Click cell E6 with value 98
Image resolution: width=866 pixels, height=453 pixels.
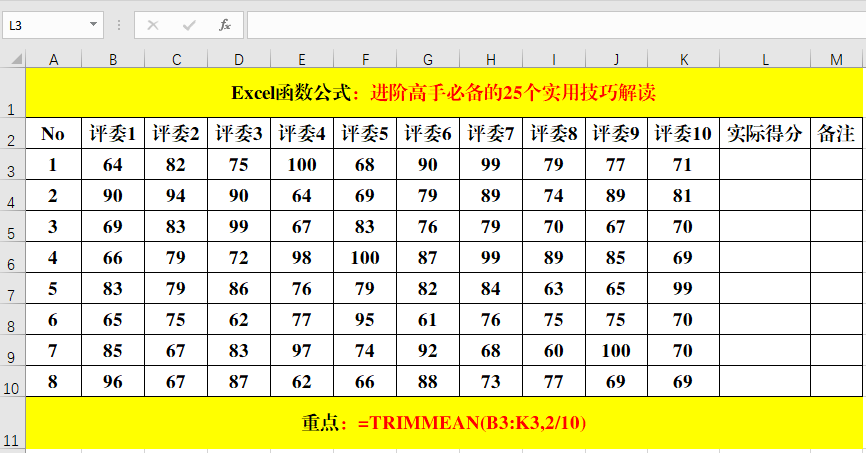click(x=302, y=257)
